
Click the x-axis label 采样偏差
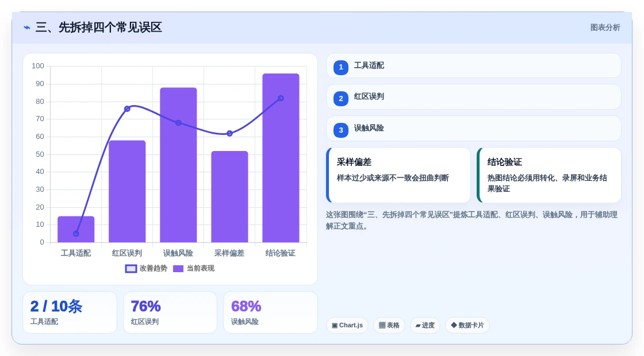[x=229, y=253]
